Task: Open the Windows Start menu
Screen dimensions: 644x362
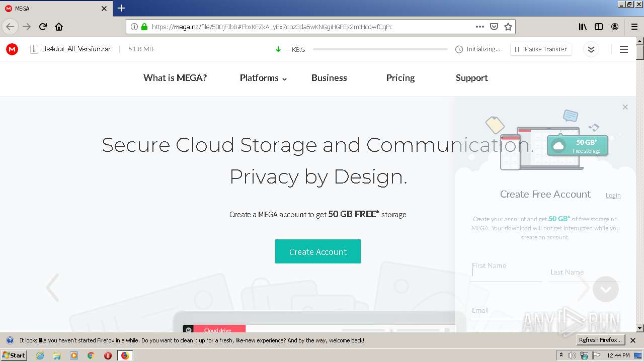Action: click(14, 355)
